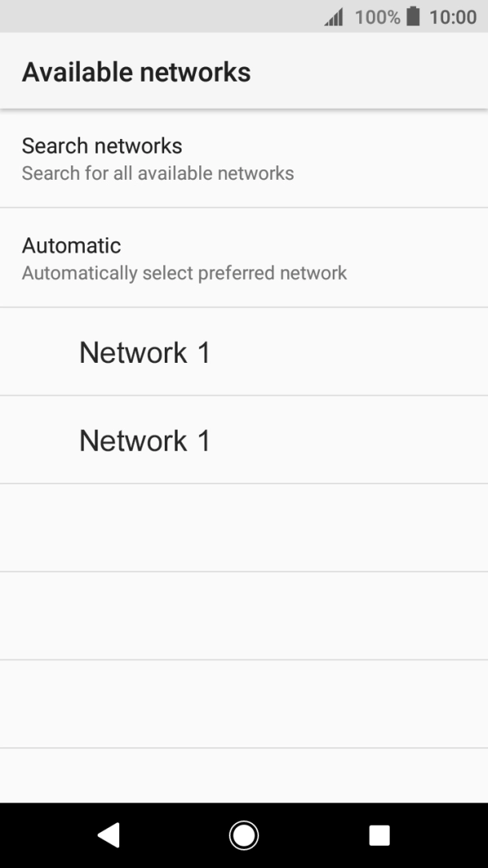Tap Automatically select preferred network subtitle
488x868 pixels.
coord(184,273)
